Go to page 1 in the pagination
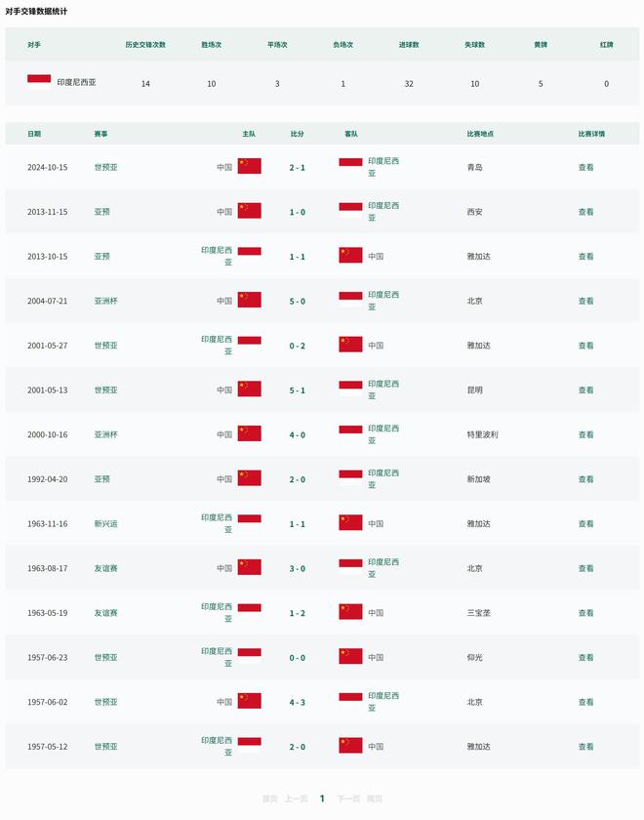This screenshot has height=820, width=644. (322, 799)
